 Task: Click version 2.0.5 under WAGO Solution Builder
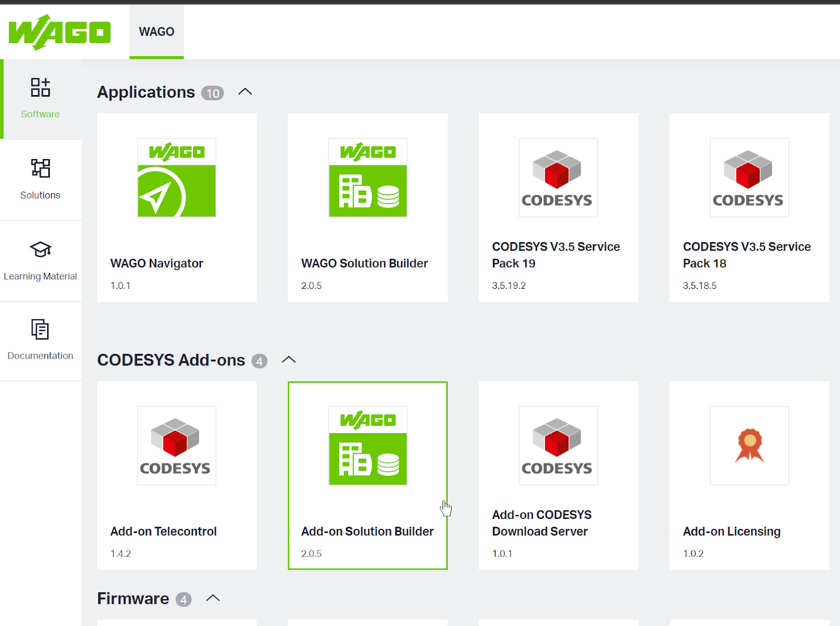[311, 286]
